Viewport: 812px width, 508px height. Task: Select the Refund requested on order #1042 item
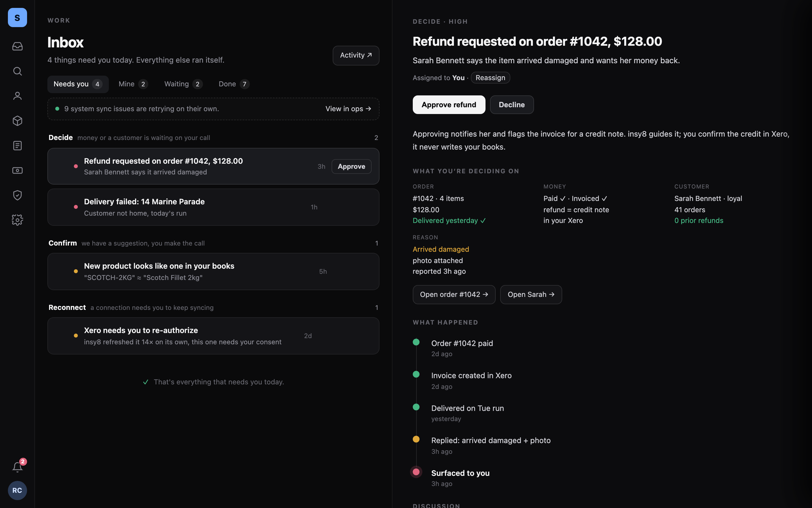pyautogui.click(x=213, y=166)
